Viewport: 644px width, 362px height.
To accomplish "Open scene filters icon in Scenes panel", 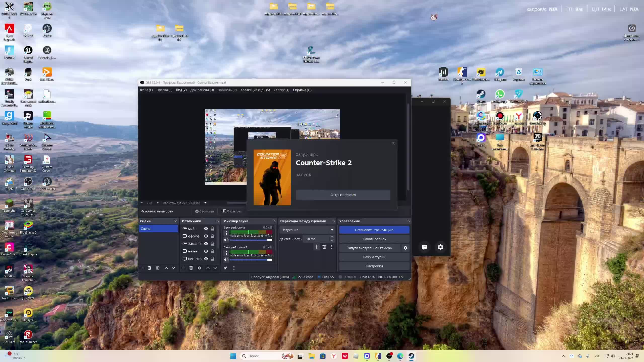I will click(158, 268).
